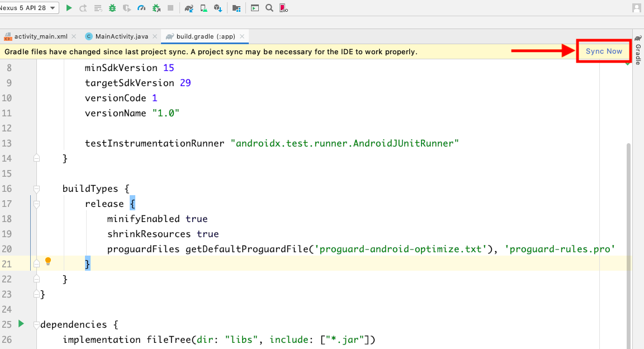The height and width of the screenshot is (349, 644).
Task: Run the app with the green play button
Action: [69, 8]
